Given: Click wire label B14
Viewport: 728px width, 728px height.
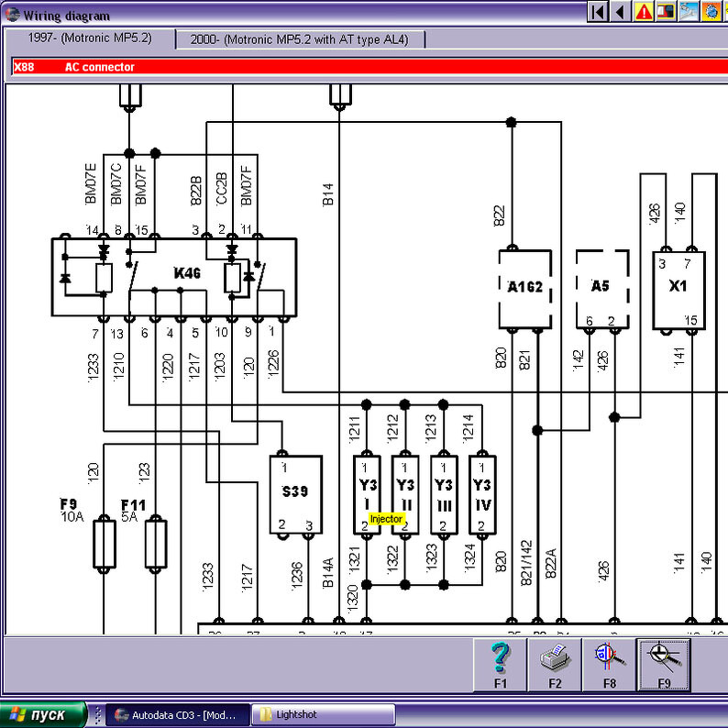Looking at the screenshot, I should (328, 194).
